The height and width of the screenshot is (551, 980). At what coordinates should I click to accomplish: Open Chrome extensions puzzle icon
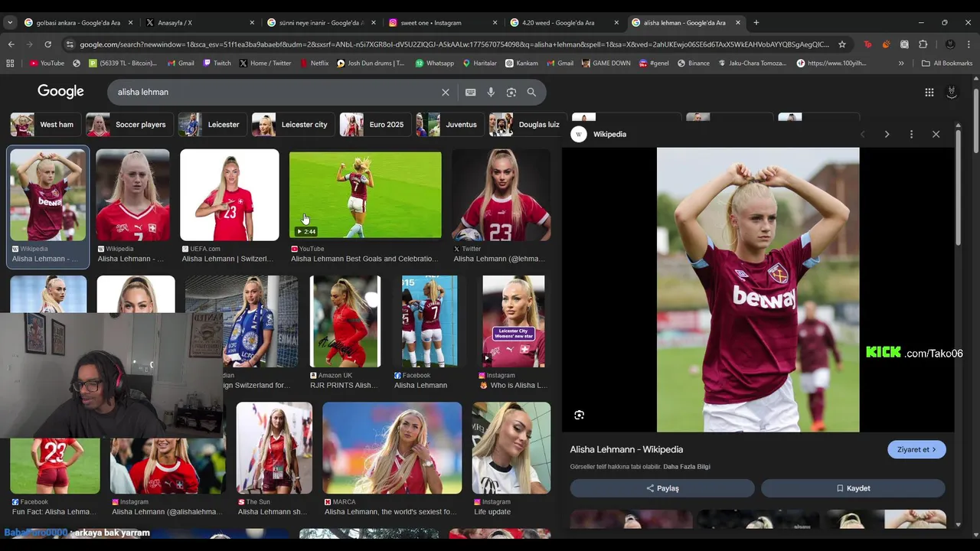(x=923, y=44)
